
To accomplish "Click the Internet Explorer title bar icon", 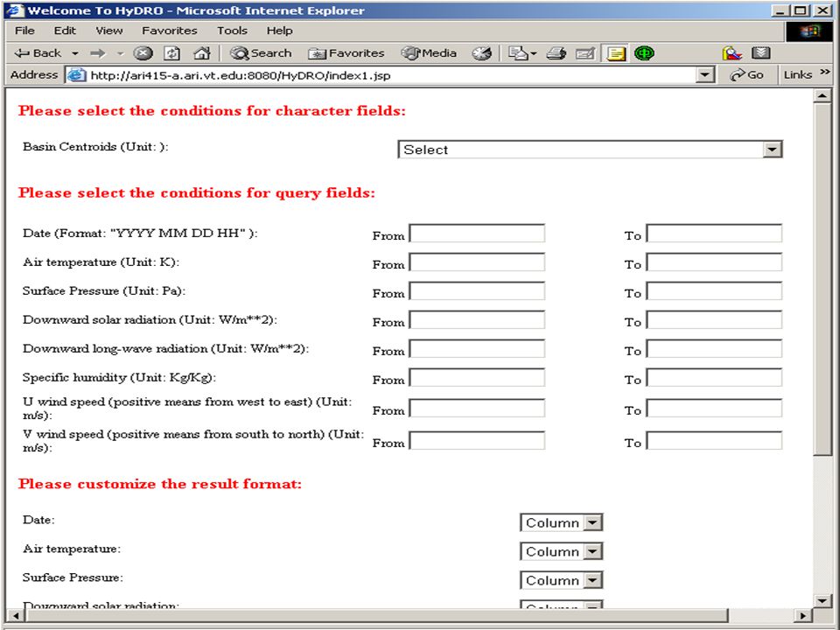I will pyautogui.click(x=14, y=10).
